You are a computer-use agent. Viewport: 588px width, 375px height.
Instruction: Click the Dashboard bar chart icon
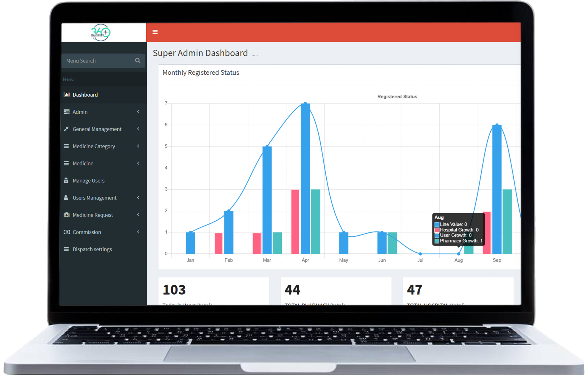(67, 95)
